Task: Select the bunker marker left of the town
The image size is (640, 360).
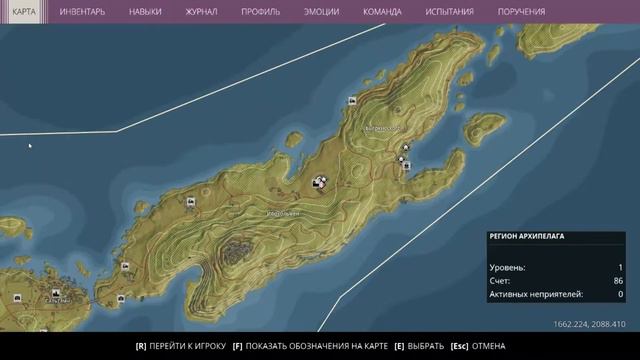Action: (x=17, y=298)
